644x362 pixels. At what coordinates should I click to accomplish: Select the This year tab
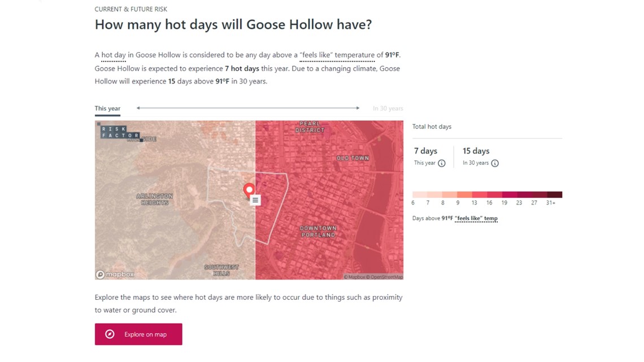click(x=107, y=109)
